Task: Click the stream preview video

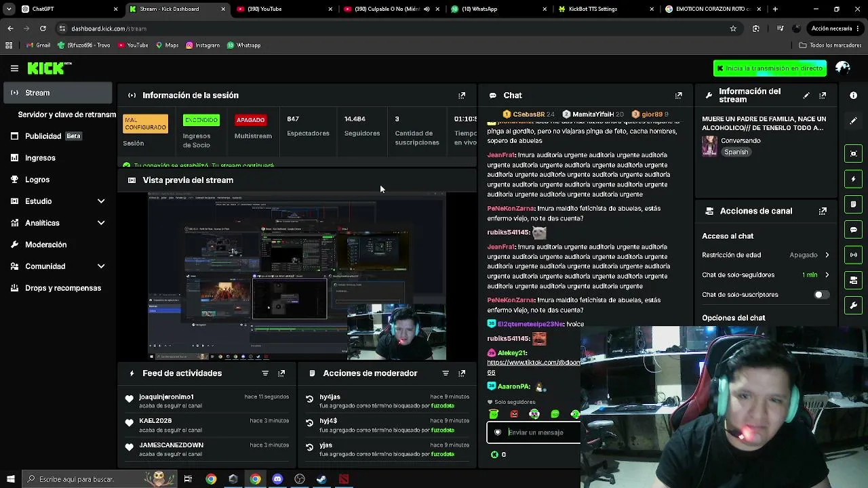Action: [297, 276]
